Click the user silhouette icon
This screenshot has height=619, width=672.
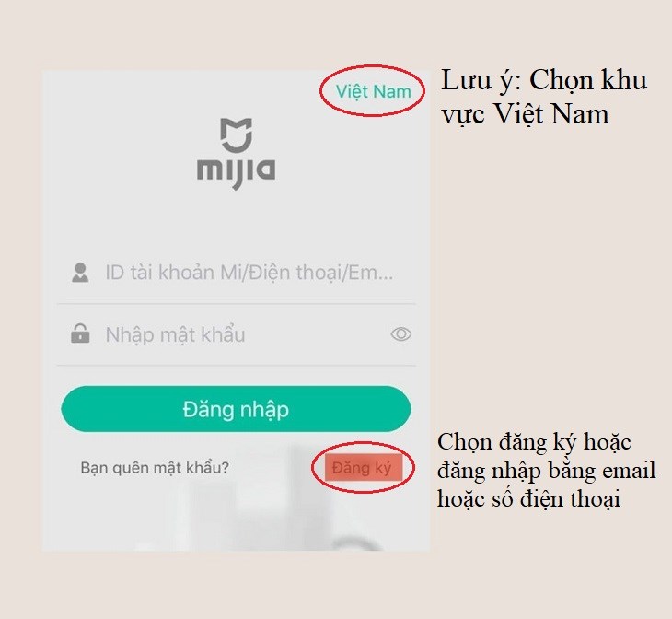(x=80, y=273)
